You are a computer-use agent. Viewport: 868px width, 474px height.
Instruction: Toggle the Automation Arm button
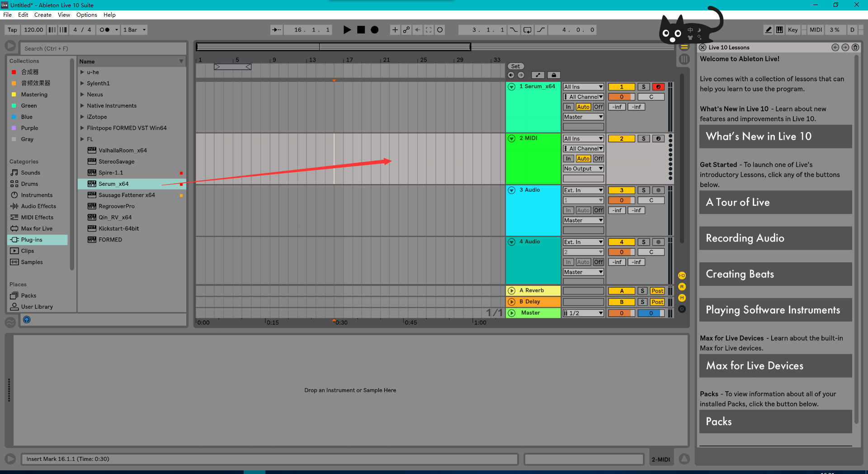coord(406,30)
